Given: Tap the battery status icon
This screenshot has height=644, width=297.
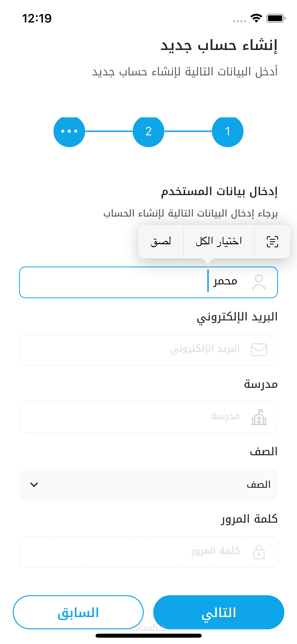Looking at the screenshot, I should click(276, 18).
